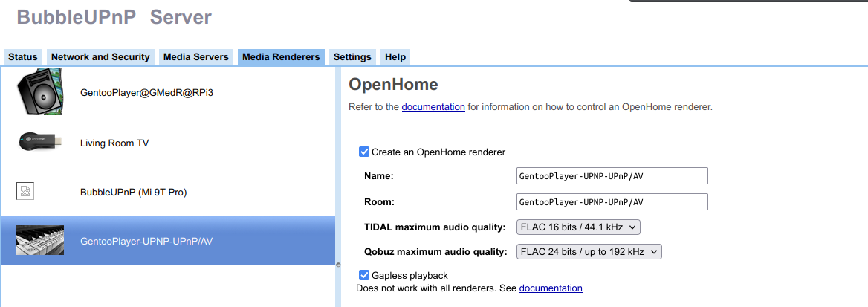Viewport: 868px width, 307px height.
Task: Select the Media Renderers tab
Action: click(281, 57)
